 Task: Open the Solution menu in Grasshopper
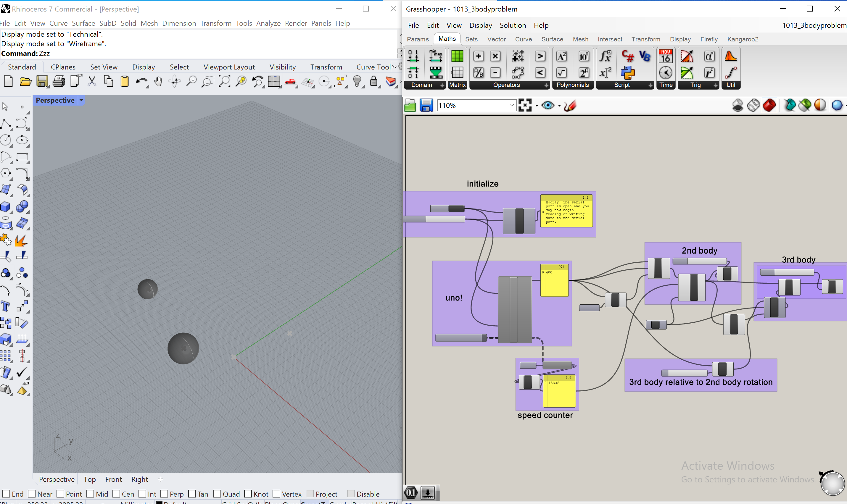tap(513, 25)
